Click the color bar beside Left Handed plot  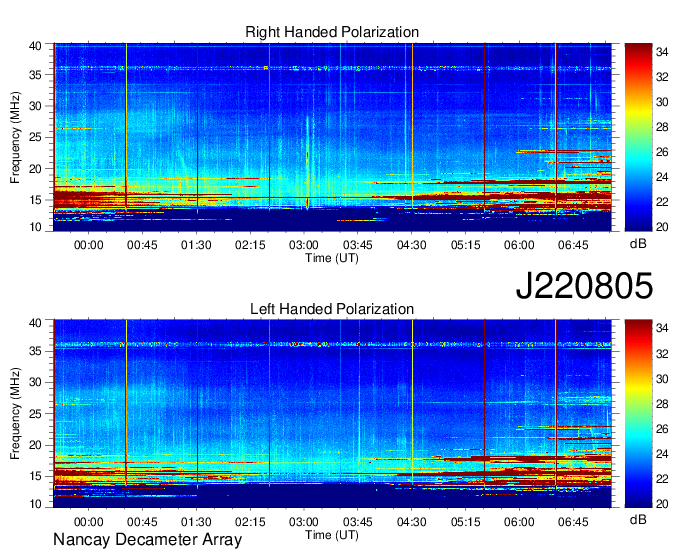point(638,414)
